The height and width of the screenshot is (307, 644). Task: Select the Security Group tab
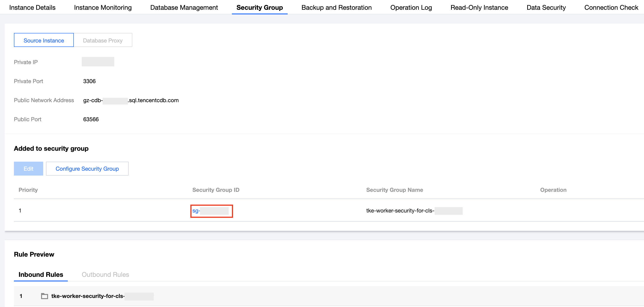coord(260,7)
